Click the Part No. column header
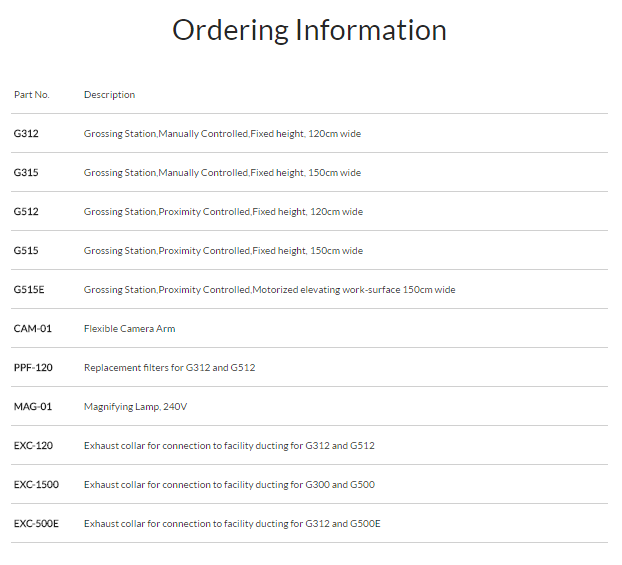 (x=31, y=95)
